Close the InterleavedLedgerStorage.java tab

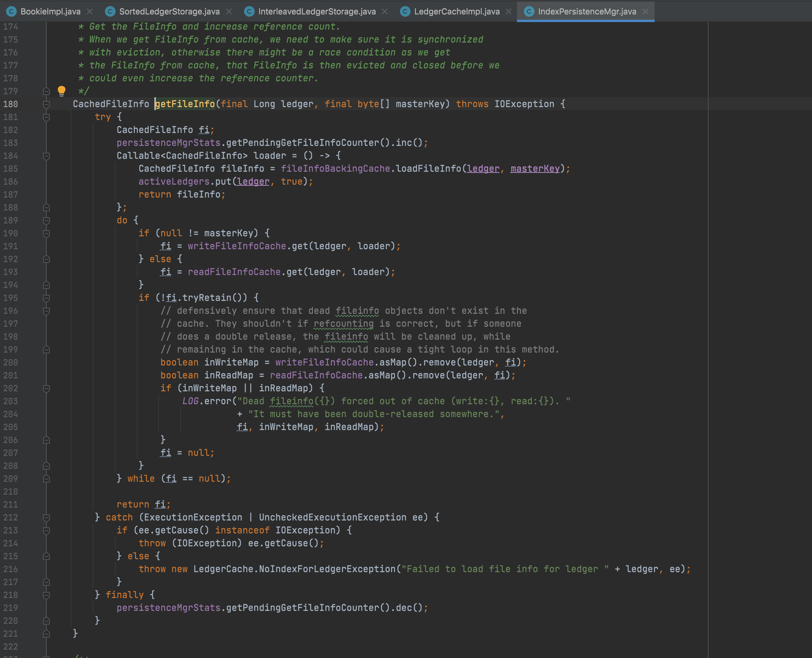click(x=385, y=11)
